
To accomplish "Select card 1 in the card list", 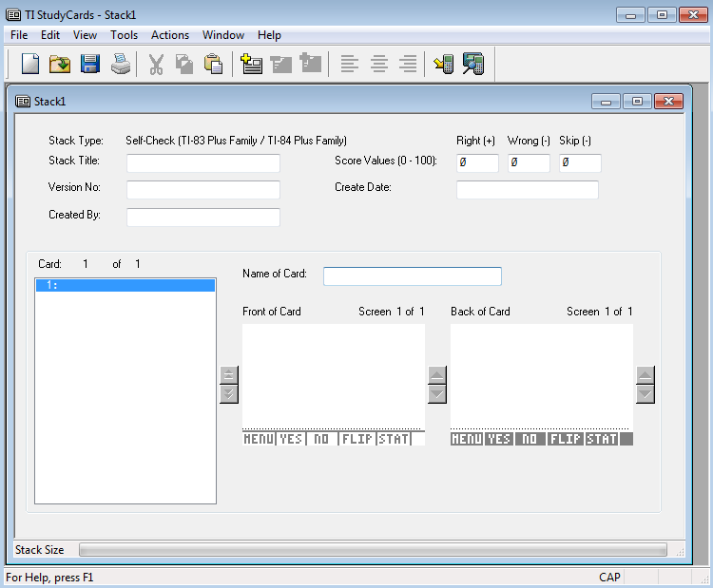I will (x=125, y=285).
